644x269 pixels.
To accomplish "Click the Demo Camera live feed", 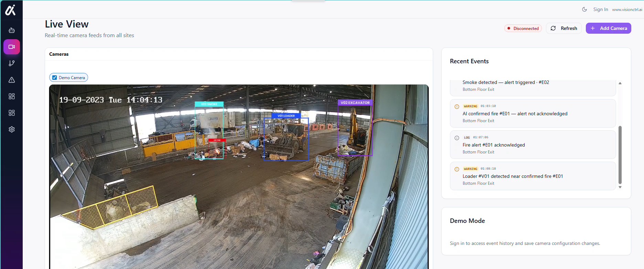I will pos(239,177).
